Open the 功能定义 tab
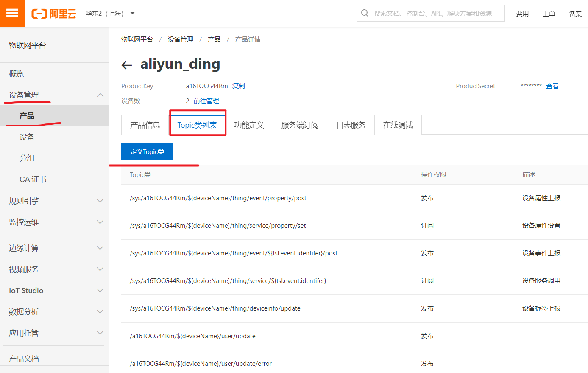Viewport: 588px width, 373px height. 249,125
